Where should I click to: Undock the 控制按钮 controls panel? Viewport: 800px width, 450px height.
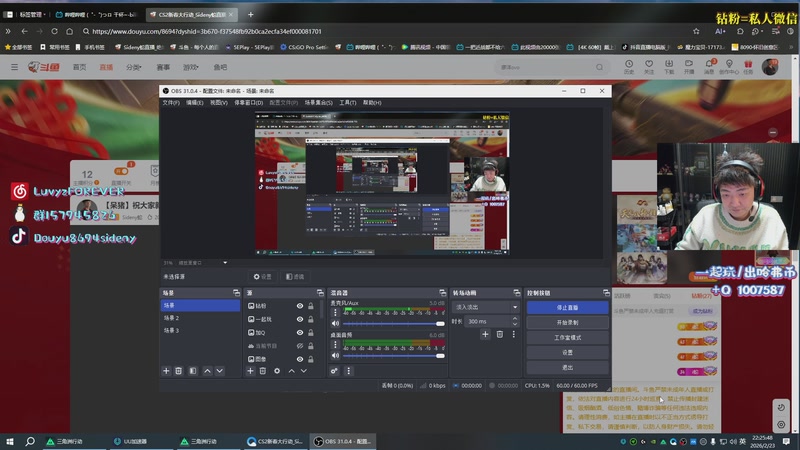point(606,293)
